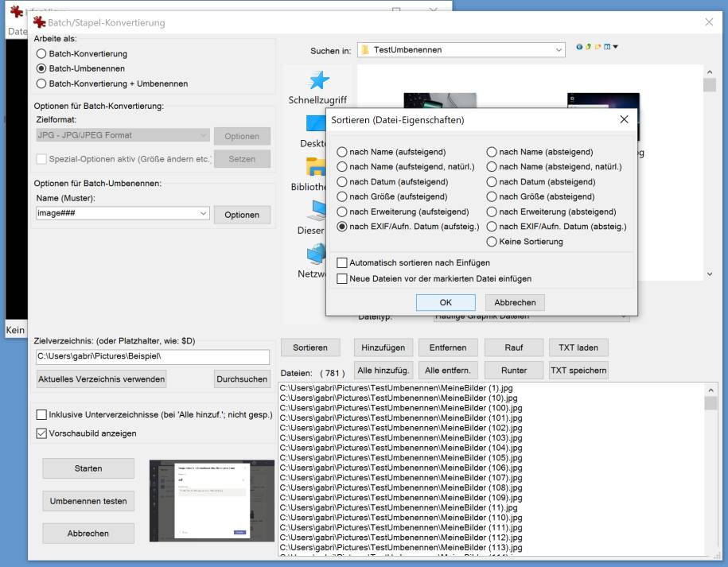Confirm sorting with the OK button
The image size is (728, 567).
coord(446,302)
